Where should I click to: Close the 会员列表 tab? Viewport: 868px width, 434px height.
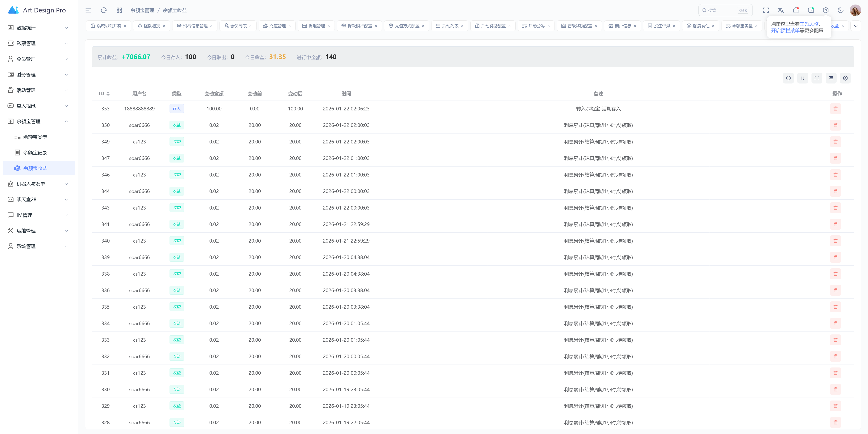coord(250,26)
